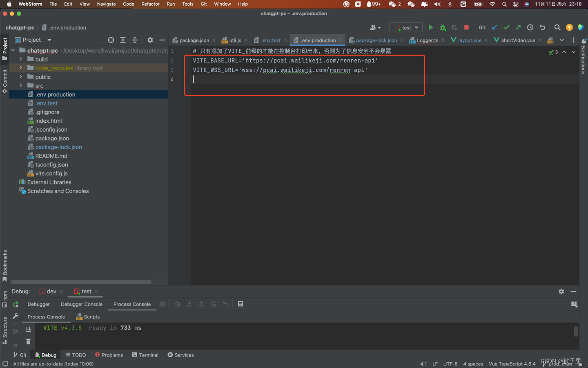Collapse the chatgpt-pc root folder
Screen dimensions: 588x368
click(x=13, y=50)
